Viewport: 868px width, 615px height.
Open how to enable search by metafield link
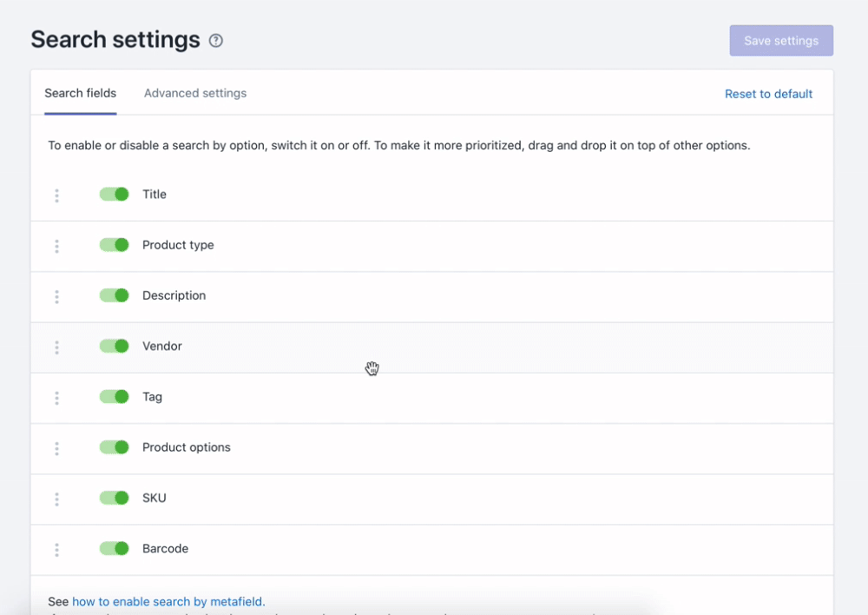coord(168,601)
